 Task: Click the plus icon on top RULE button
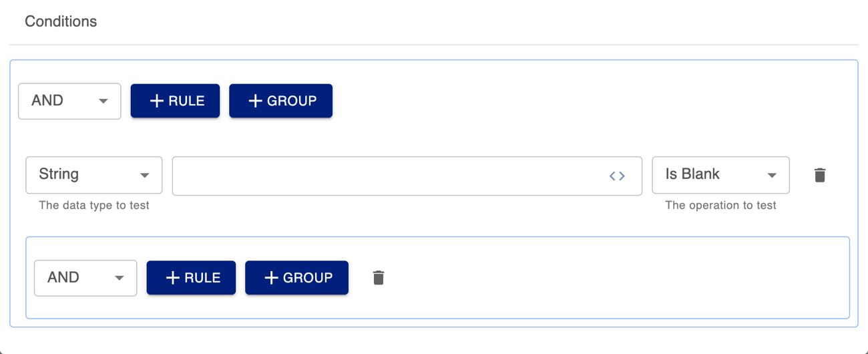click(x=156, y=101)
